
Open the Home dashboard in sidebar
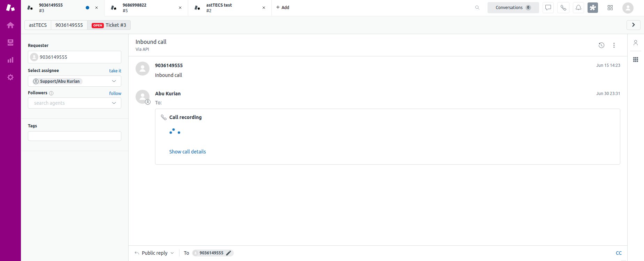coord(10,25)
